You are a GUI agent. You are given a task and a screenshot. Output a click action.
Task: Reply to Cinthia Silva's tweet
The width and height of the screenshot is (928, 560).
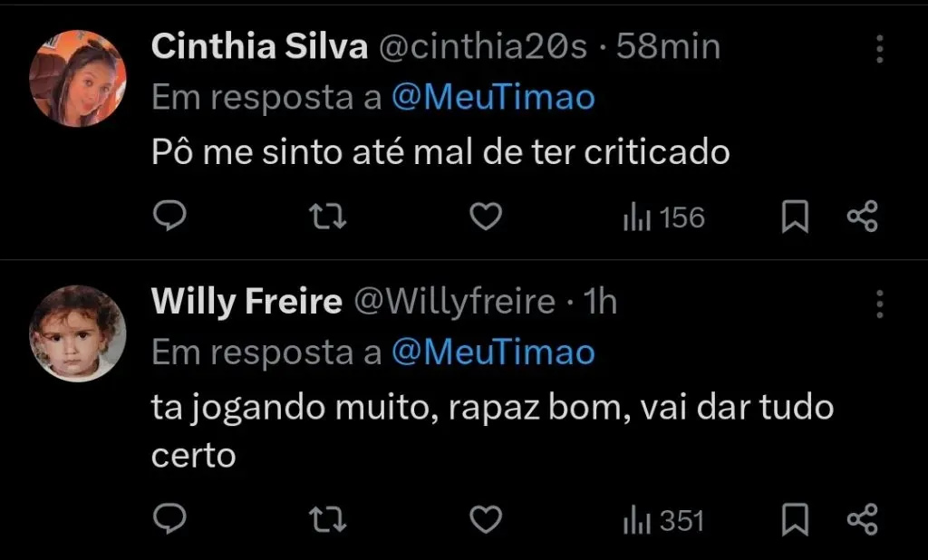[x=169, y=217]
